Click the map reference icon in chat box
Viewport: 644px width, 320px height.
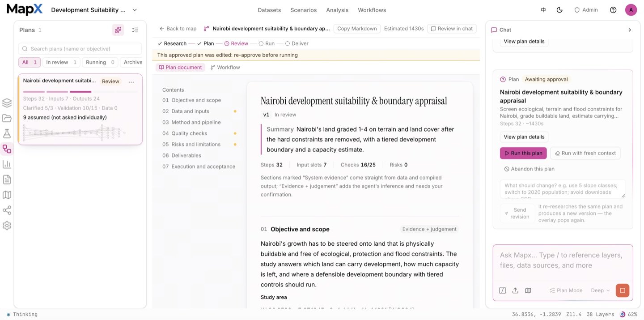click(x=528, y=290)
